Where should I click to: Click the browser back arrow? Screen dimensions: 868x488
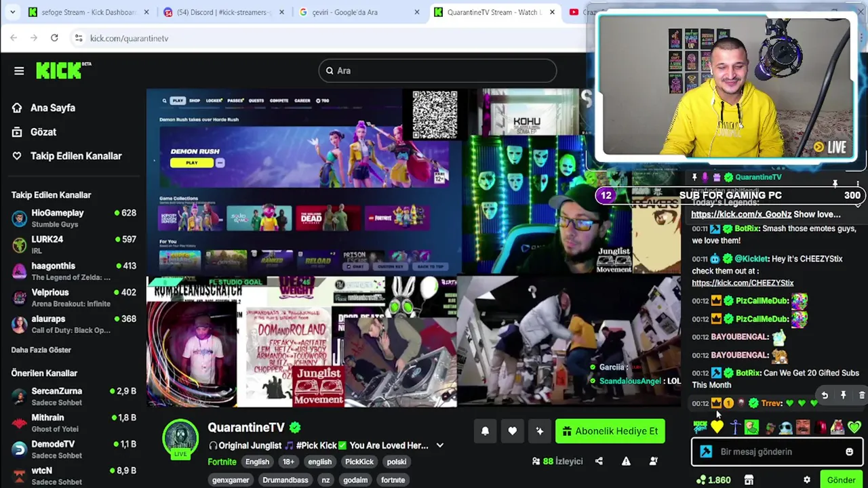coord(14,38)
